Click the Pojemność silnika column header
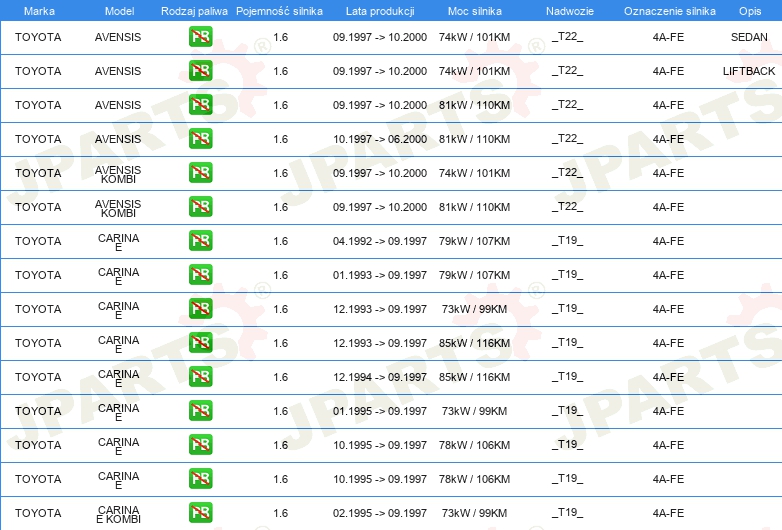Screen dimensions: 782x530 point(279,11)
